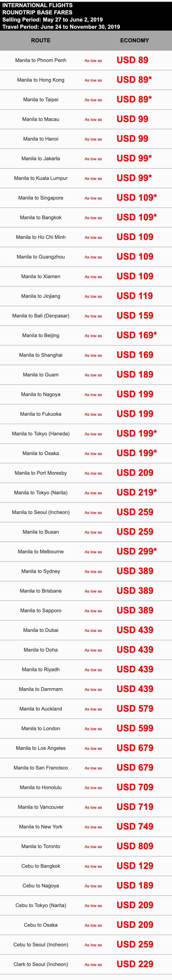Select the Manila to Phnom Penh route

point(40,60)
